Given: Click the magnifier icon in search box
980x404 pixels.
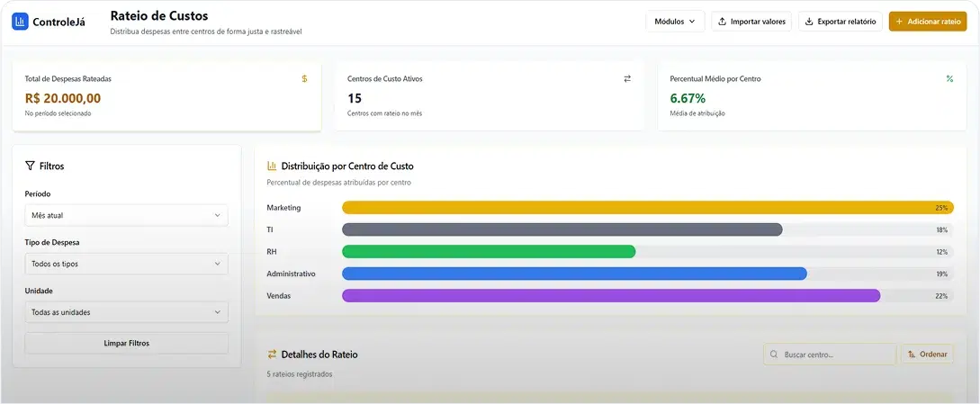Looking at the screenshot, I should click(774, 355).
